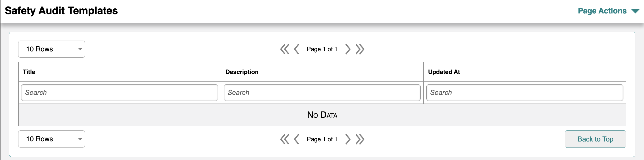
Task: Click the Page Actions arrow icon
Action: (x=635, y=11)
